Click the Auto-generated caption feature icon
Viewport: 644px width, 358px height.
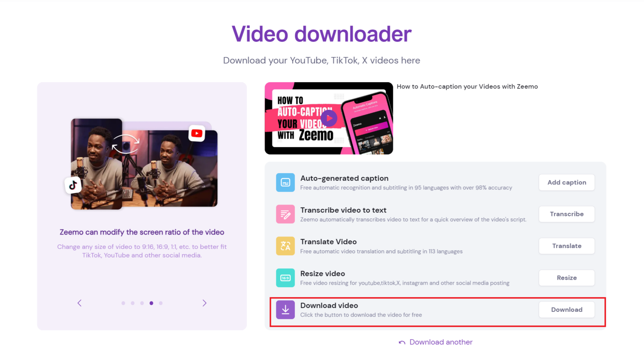[x=286, y=182]
